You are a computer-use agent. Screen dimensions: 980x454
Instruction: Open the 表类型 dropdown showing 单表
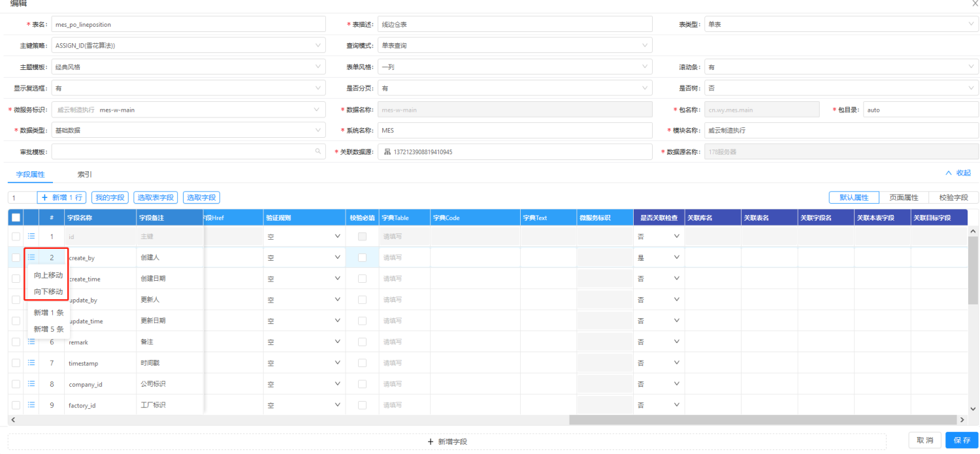click(840, 24)
